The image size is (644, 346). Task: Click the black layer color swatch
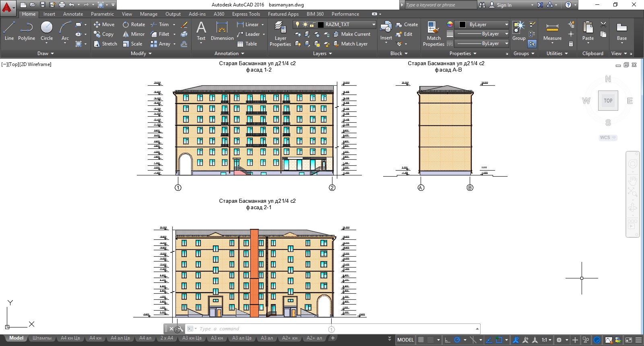[320, 25]
